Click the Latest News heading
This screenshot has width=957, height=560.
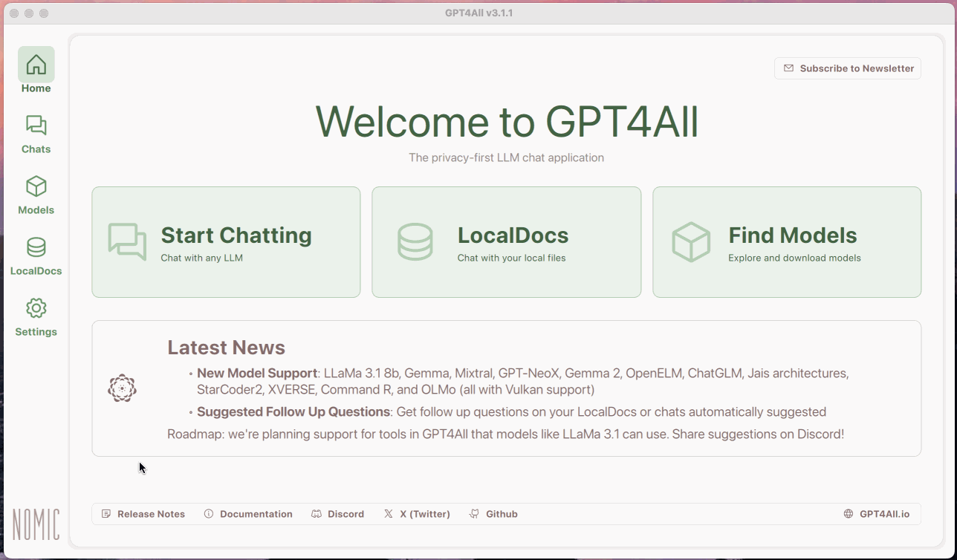(x=226, y=348)
